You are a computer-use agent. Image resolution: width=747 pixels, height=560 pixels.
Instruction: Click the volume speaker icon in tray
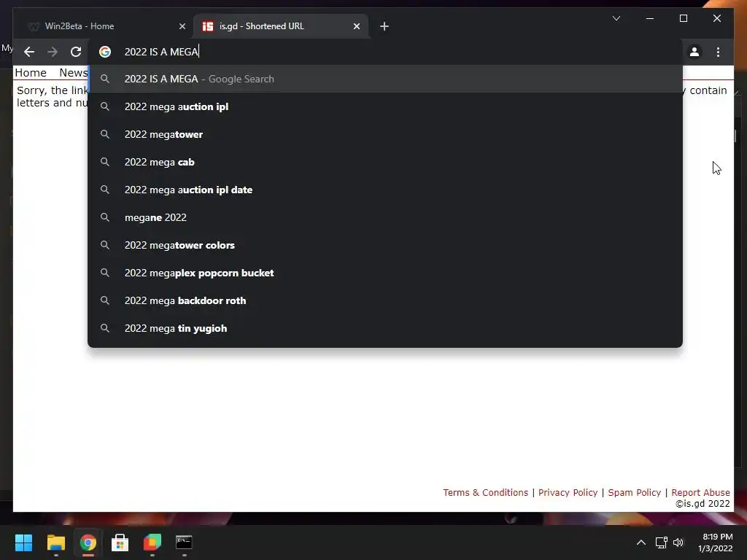point(678,542)
